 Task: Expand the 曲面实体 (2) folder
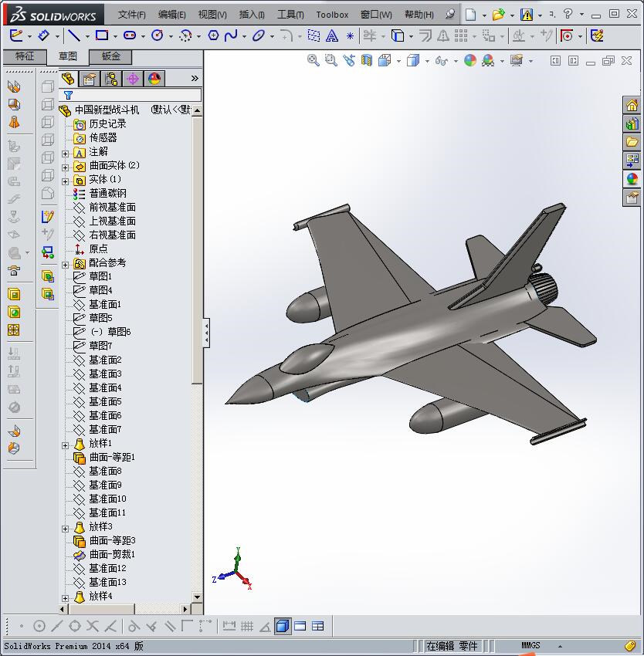click(66, 167)
